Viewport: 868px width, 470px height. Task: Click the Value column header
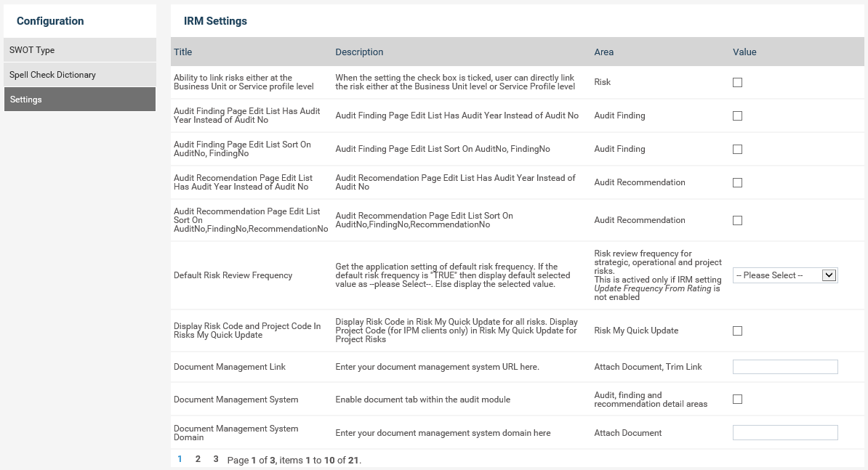click(x=744, y=52)
